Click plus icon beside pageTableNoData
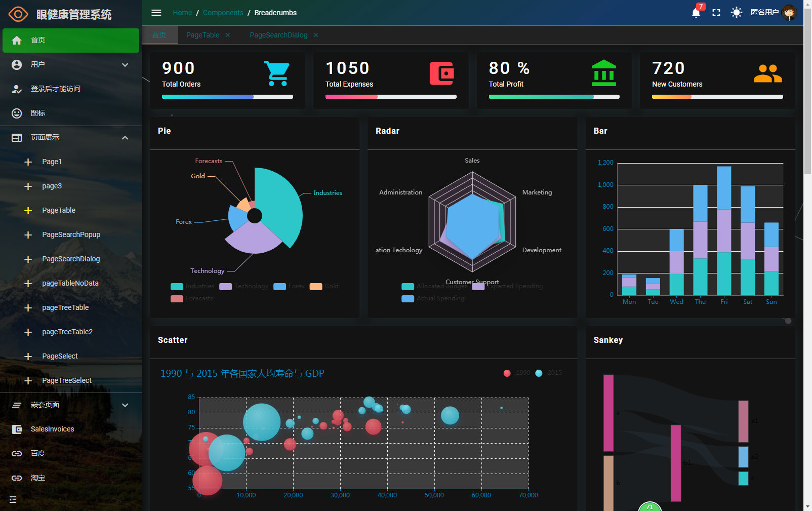This screenshot has width=812, height=511. click(x=28, y=284)
